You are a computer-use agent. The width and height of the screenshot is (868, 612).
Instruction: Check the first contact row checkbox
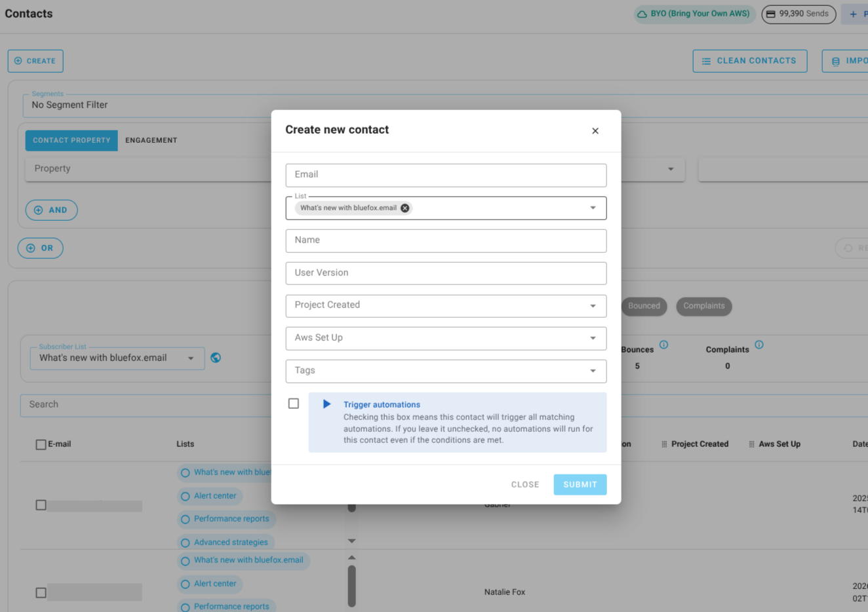(41, 505)
